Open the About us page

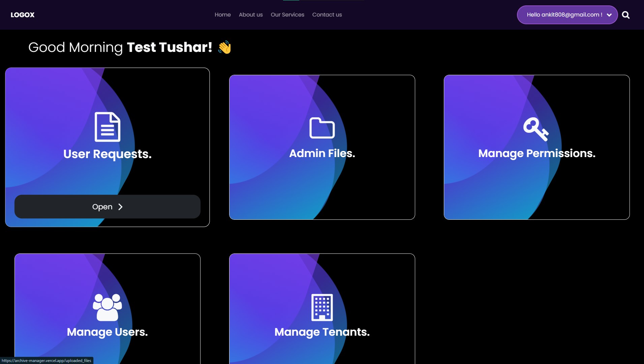251,15
